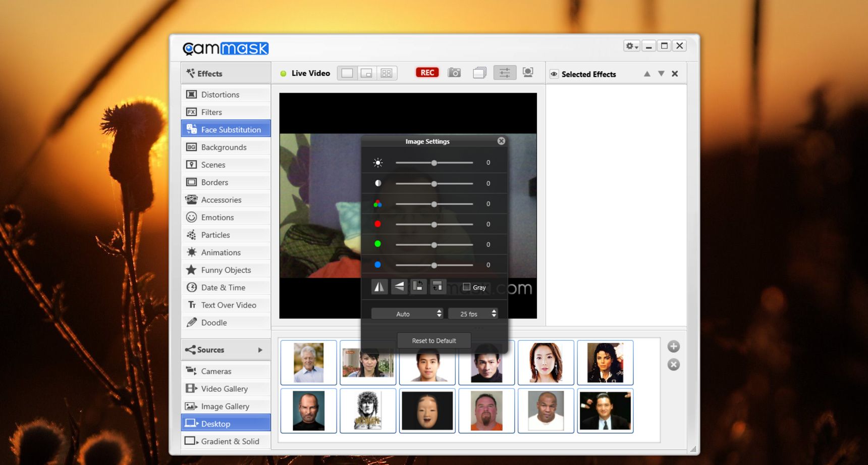Pick the woman with red earrings thumbnail
868x465 pixels.
(x=546, y=363)
